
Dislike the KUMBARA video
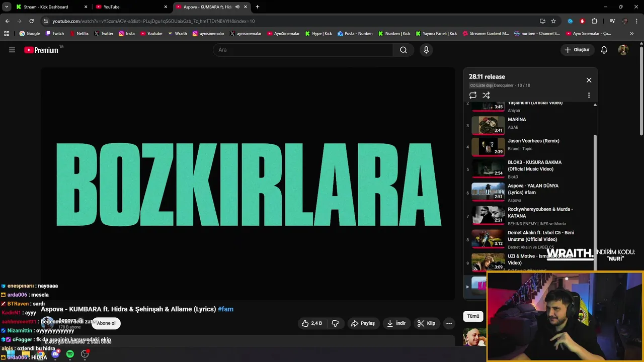335,323
